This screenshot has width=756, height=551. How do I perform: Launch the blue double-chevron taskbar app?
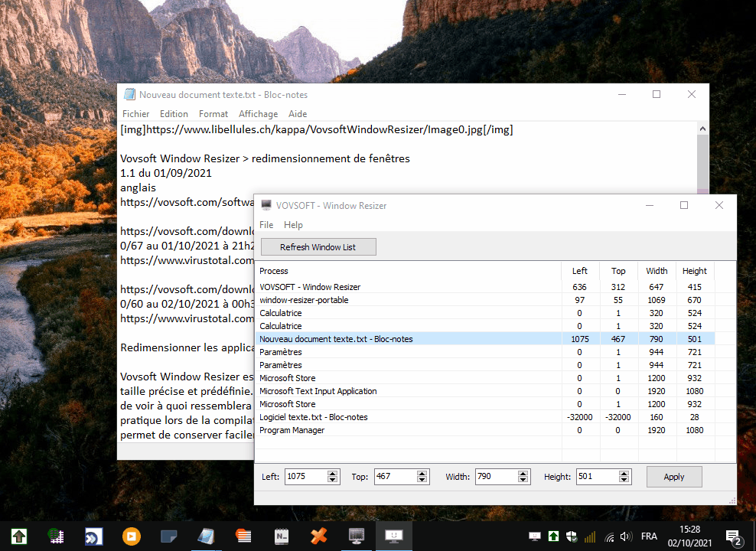click(x=93, y=536)
